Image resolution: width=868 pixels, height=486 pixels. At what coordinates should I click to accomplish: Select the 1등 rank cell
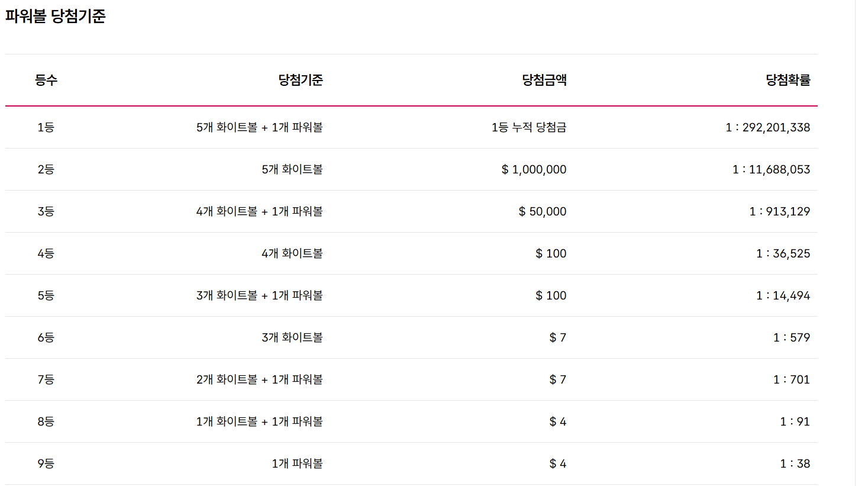[46, 127]
